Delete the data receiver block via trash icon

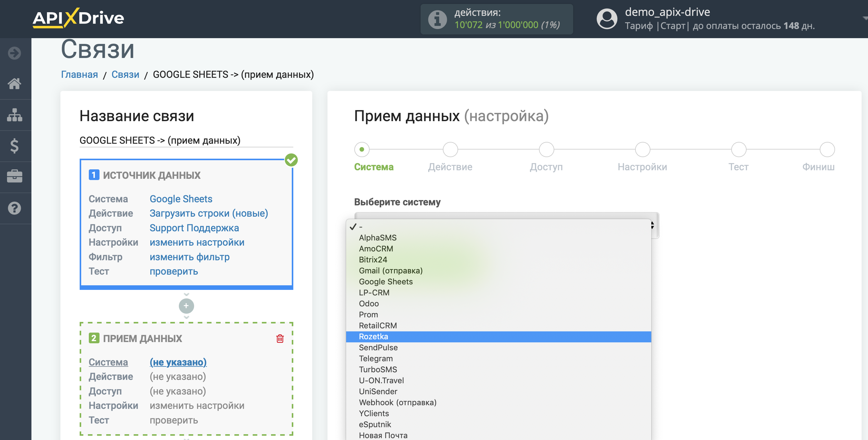[280, 338]
